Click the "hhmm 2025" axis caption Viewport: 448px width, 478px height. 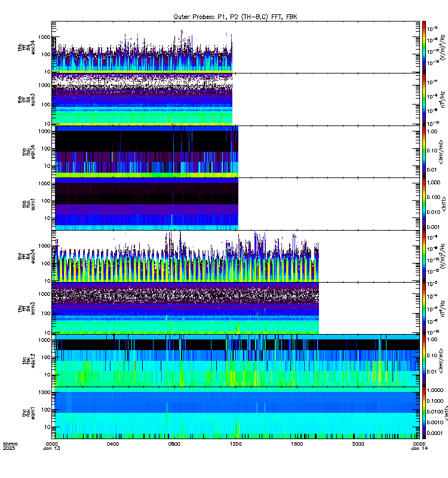(x=10, y=446)
